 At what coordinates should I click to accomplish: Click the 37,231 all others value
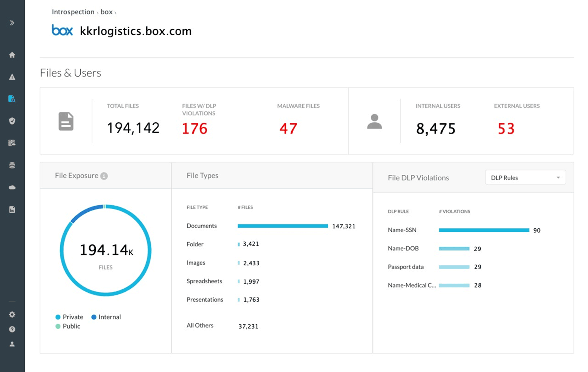[248, 326]
